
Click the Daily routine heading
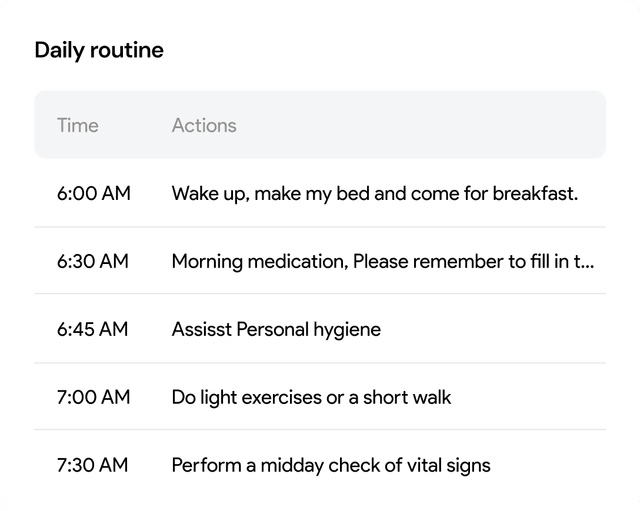click(99, 51)
